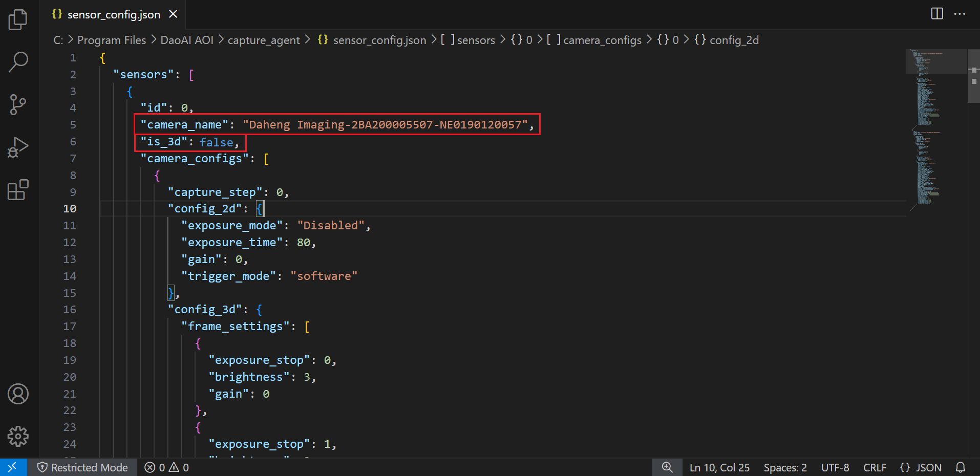Open the Manage gear icon
Screen dimensions: 980x476
18,436
